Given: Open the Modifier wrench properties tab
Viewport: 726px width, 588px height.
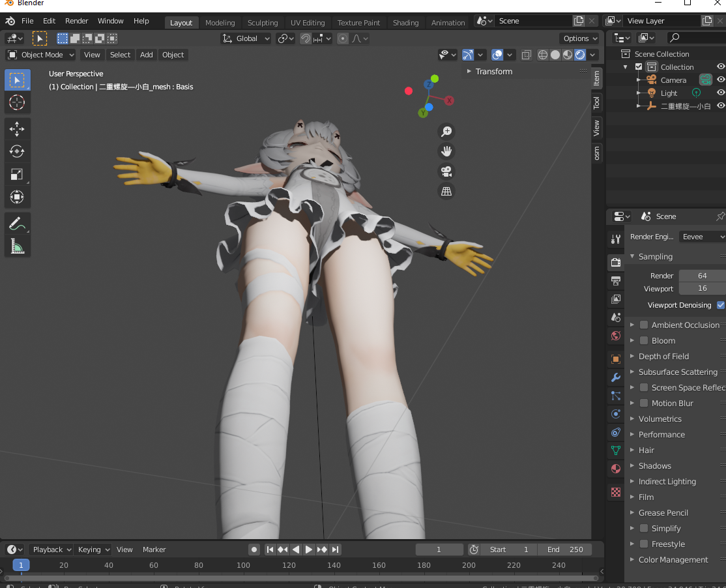Looking at the screenshot, I should [616, 377].
